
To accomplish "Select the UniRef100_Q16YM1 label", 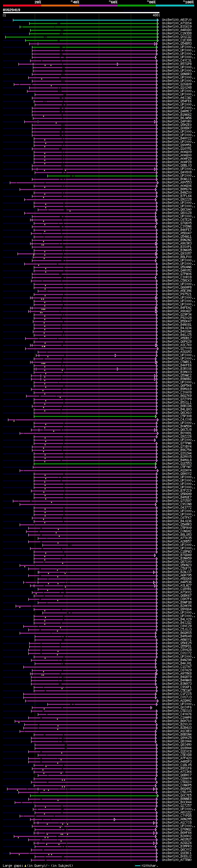I will pyautogui.click(x=177, y=149).
